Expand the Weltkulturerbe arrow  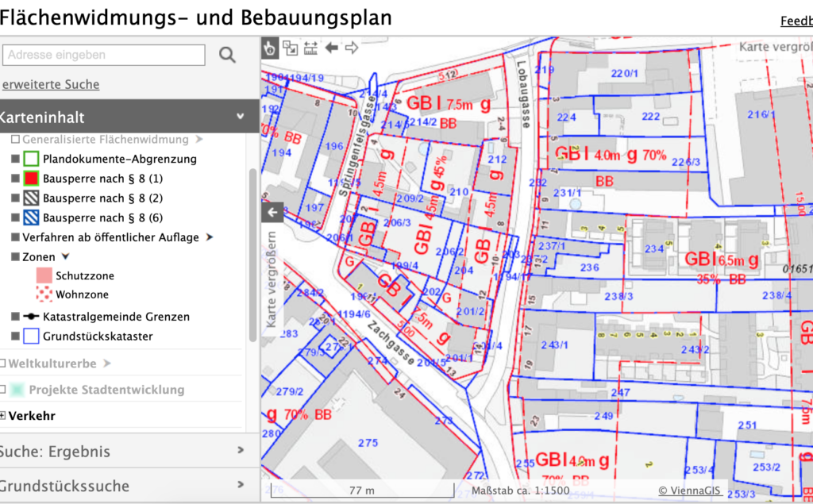[x=106, y=364]
